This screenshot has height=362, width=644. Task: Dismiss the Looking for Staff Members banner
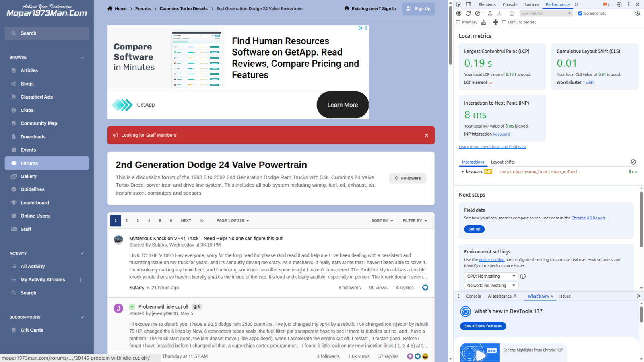tap(427, 135)
